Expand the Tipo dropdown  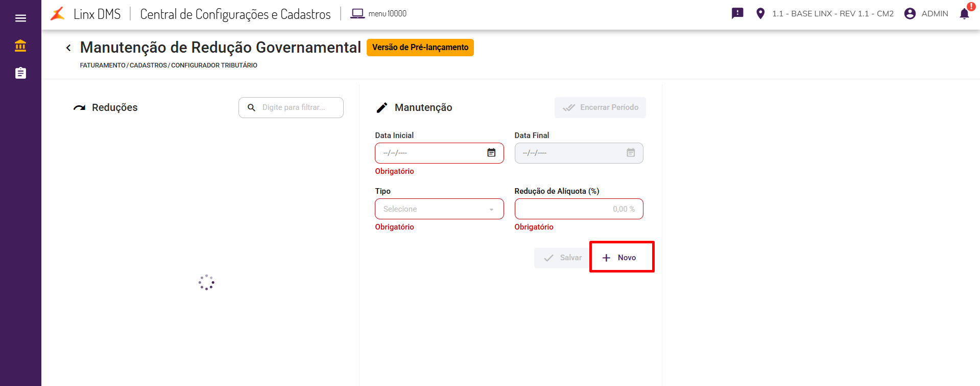439,209
